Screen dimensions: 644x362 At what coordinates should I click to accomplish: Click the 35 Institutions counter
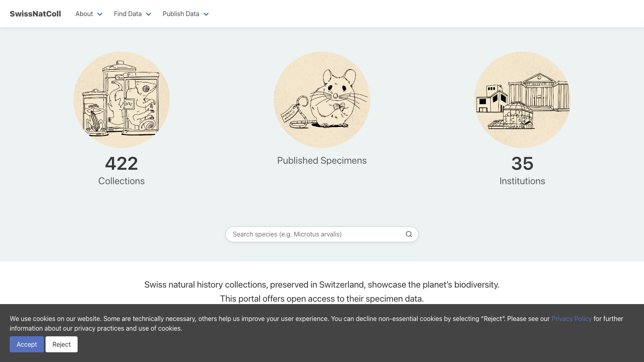tap(522, 163)
